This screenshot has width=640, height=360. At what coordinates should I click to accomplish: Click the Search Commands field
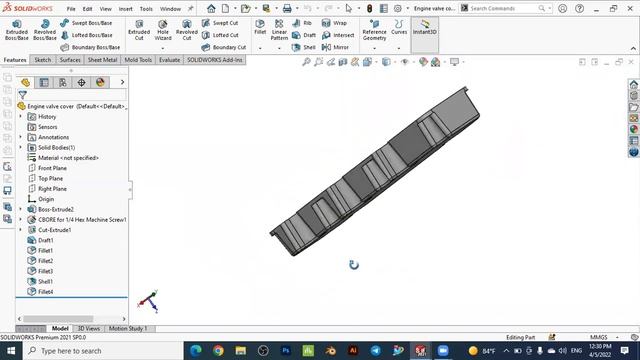click(x=505, y=8)
